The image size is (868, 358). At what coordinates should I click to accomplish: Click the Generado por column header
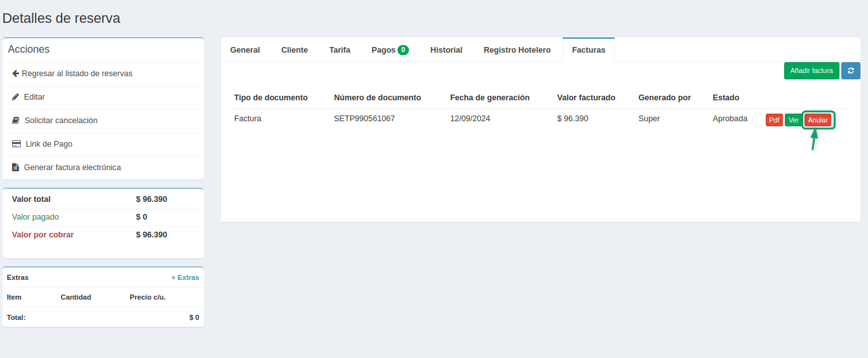[665, 98]
